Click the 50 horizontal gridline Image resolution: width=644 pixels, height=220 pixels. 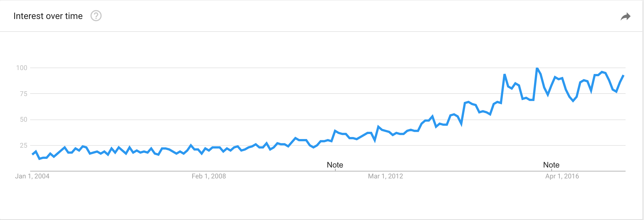(x=328, y=119)
